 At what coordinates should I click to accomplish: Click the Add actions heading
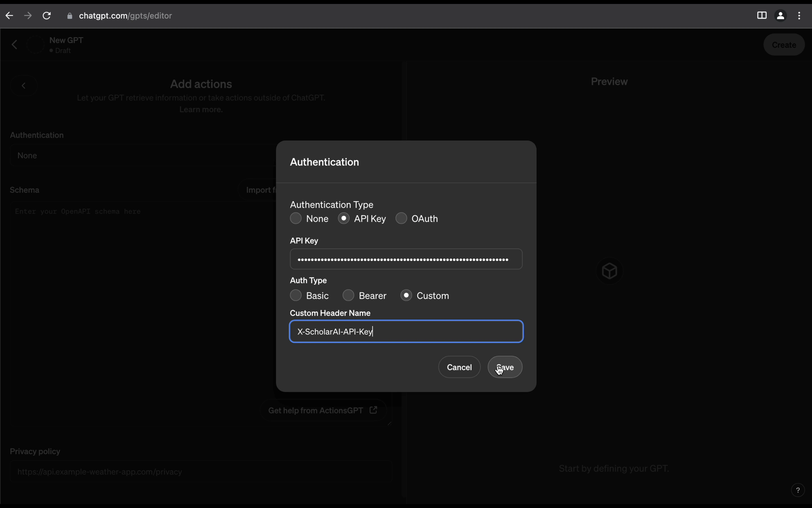(x=201, y=84)
